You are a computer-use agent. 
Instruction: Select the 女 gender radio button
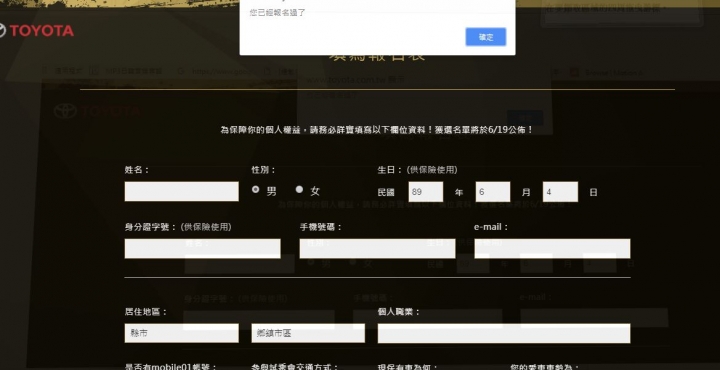(299, 190)
